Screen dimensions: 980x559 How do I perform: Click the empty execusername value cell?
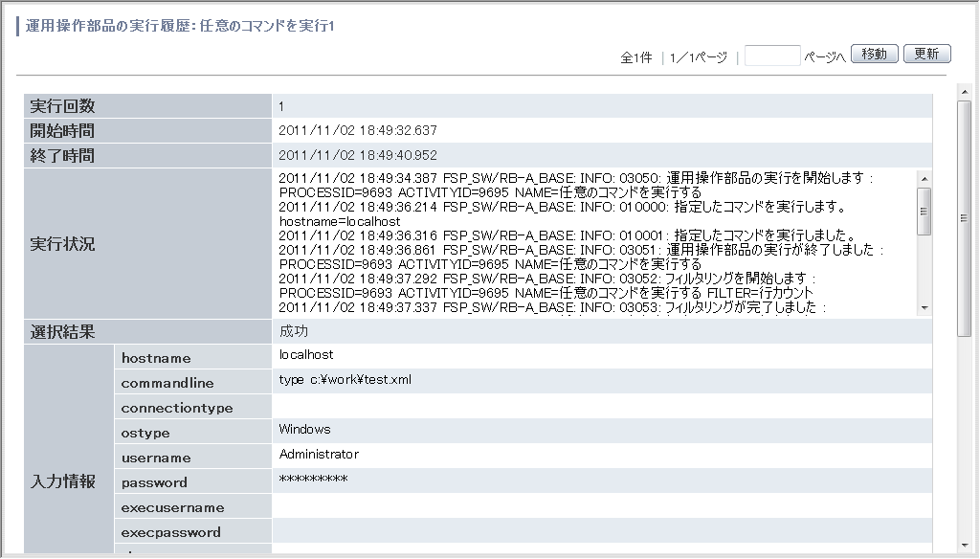tap(601, 506)
